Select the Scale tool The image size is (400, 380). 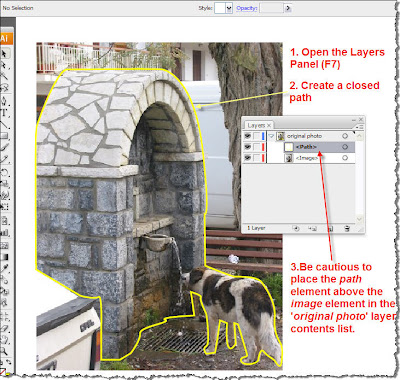[4, 184]
